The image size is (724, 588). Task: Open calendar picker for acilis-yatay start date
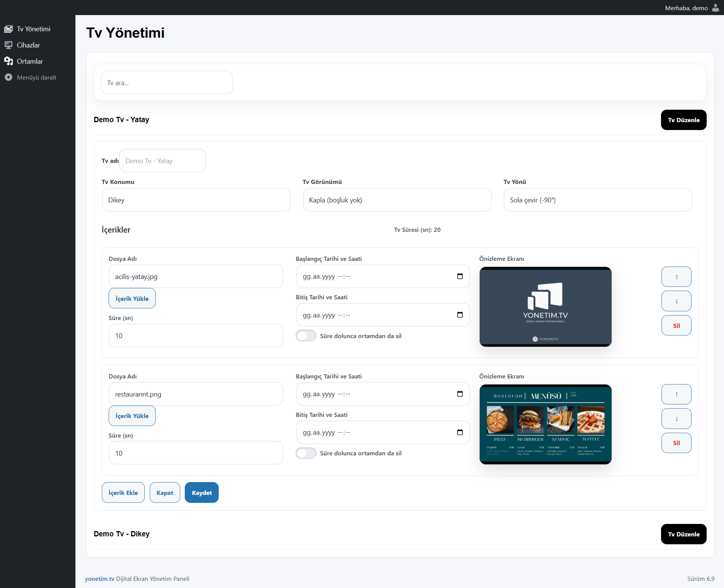point(460,276)
